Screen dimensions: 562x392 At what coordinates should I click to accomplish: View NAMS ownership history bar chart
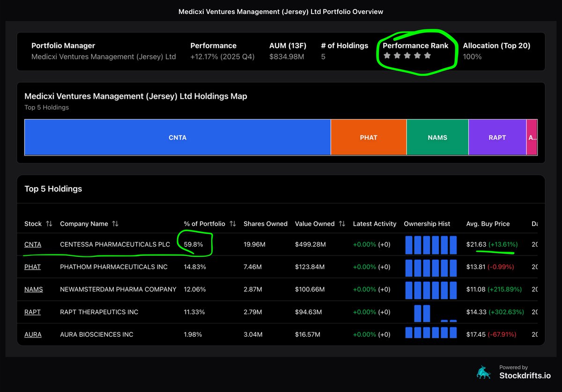430,290
